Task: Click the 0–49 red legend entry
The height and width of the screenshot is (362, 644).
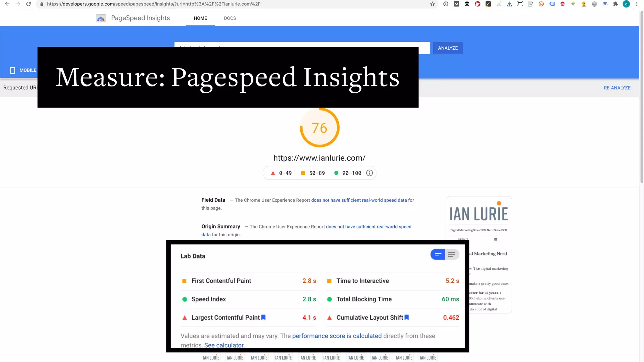Action: click(x=281, y=173)
